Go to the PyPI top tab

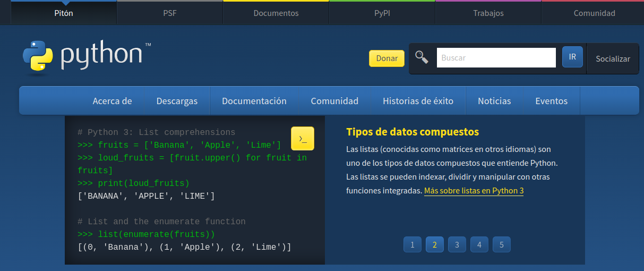click(382, 13)
